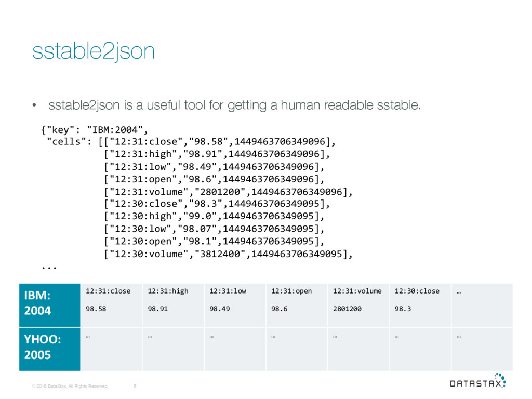Click the 12:30:high 99.0 JSON line
The width and height of the screenshot is (532, 399).
pos(214,217)
